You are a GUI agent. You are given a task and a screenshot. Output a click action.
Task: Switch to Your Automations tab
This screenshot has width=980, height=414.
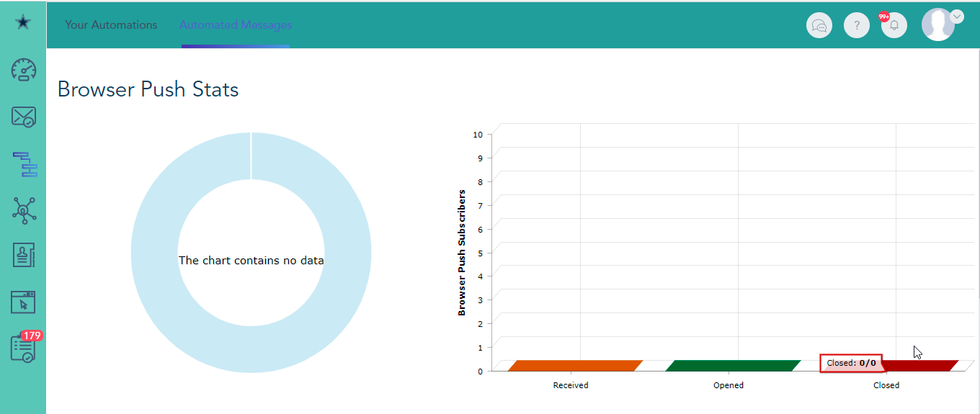[111, 24]
